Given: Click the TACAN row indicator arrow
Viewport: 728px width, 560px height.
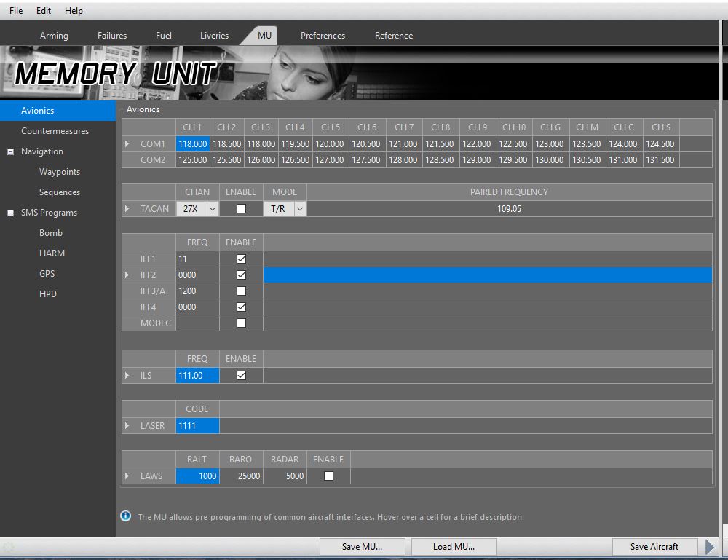Looking at the screenshot, I should click(127, 209).
